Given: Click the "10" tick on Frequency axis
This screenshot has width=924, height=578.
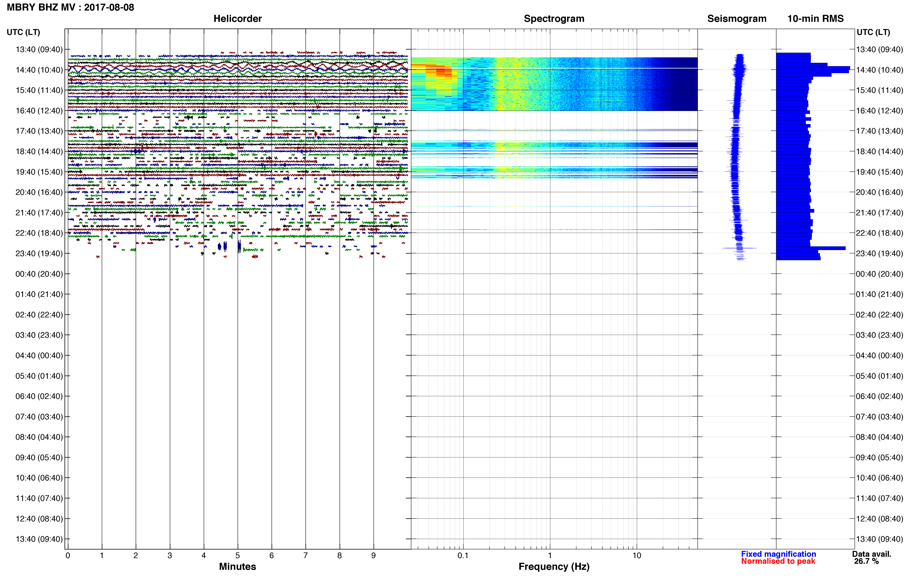Looking at the screenshot, I should [x=637, y=556].
